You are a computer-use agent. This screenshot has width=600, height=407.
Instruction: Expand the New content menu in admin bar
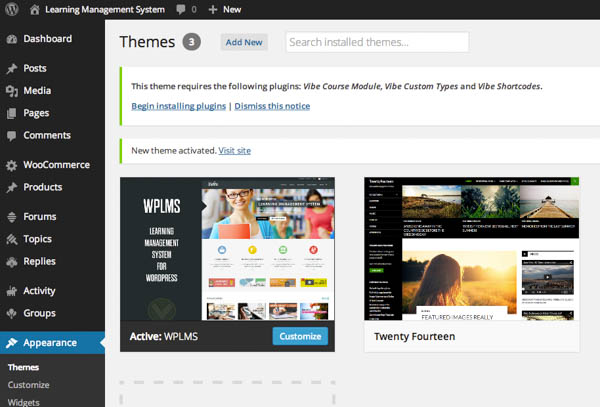pos(224,9)
